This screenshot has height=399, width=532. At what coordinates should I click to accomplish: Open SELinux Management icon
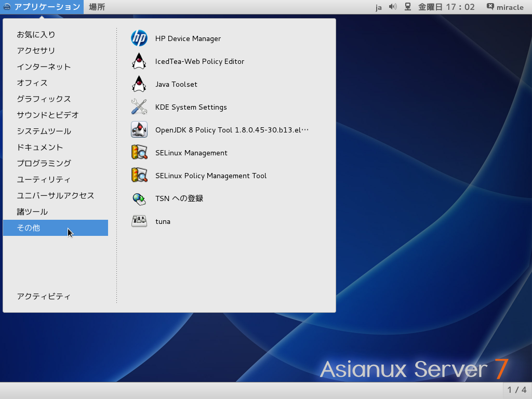(139, 153)
